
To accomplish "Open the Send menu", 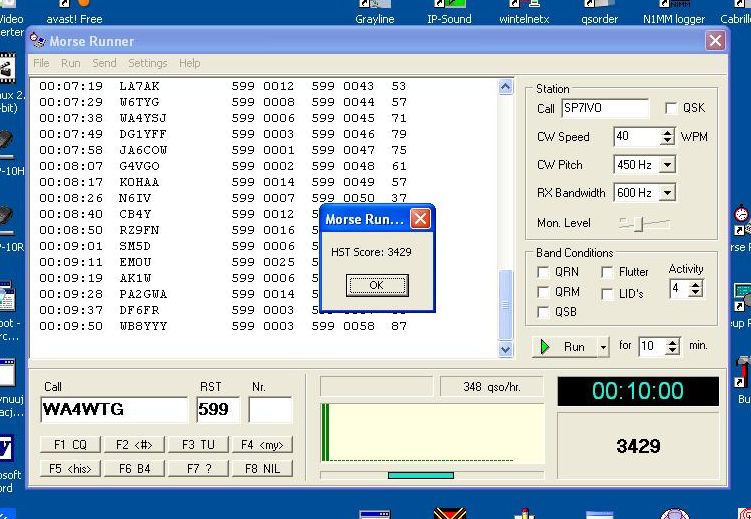I will point(104,63).
